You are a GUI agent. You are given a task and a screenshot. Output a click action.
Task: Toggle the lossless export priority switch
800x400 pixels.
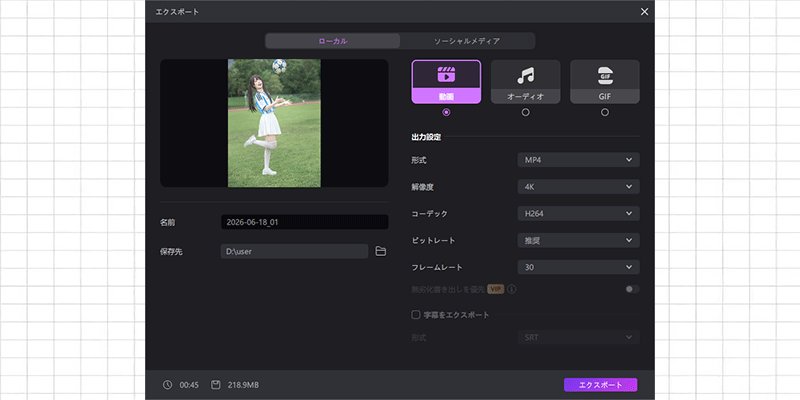(x=632, y=289)
